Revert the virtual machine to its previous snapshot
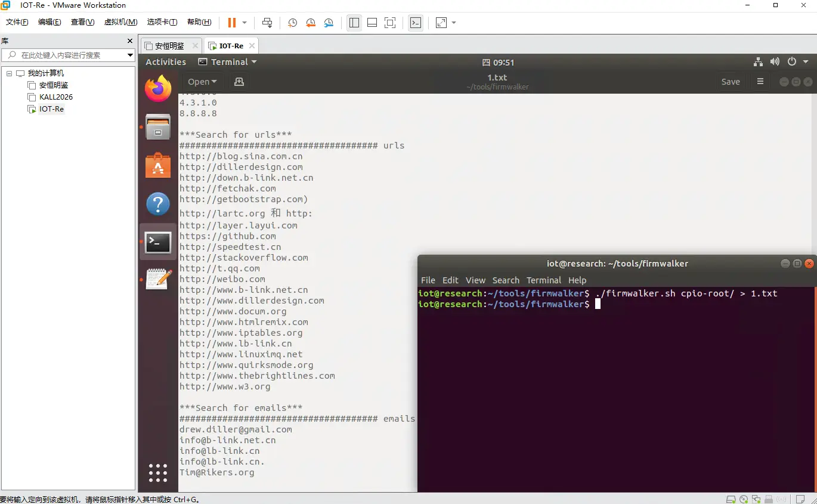Image resolution: width=817 pixels, height=504 pixels. [311, 23]
